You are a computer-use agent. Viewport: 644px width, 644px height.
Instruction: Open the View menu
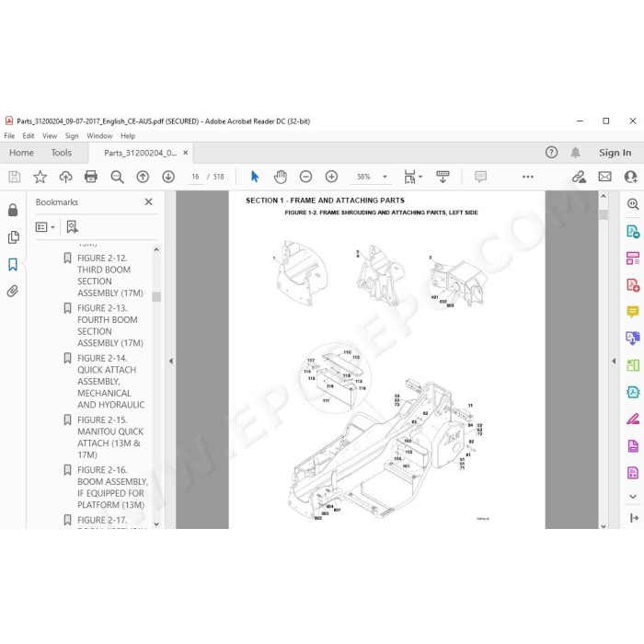point(50,136)
